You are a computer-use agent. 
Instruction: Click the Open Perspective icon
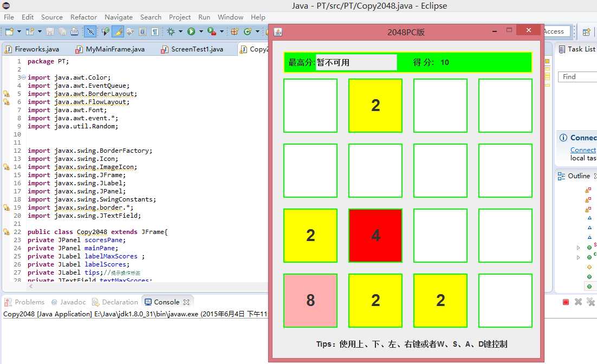click(586, 31)
